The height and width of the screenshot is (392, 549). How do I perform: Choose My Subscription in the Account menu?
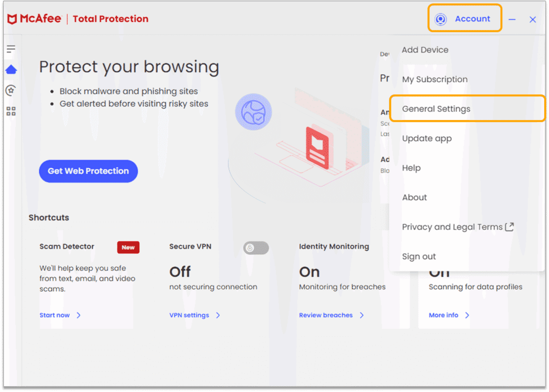click(x=434, y=79)
